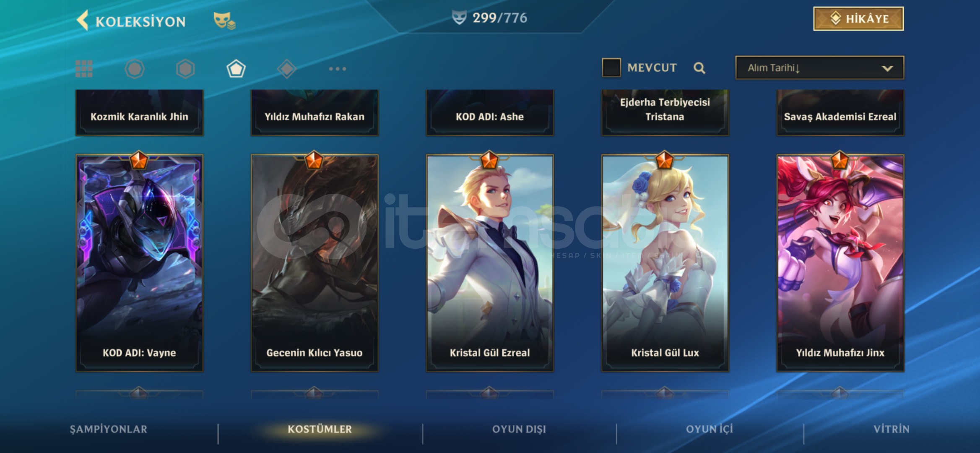Select the all-rarities grid filter icon
The image size is (980, 453).
(84, 69)
